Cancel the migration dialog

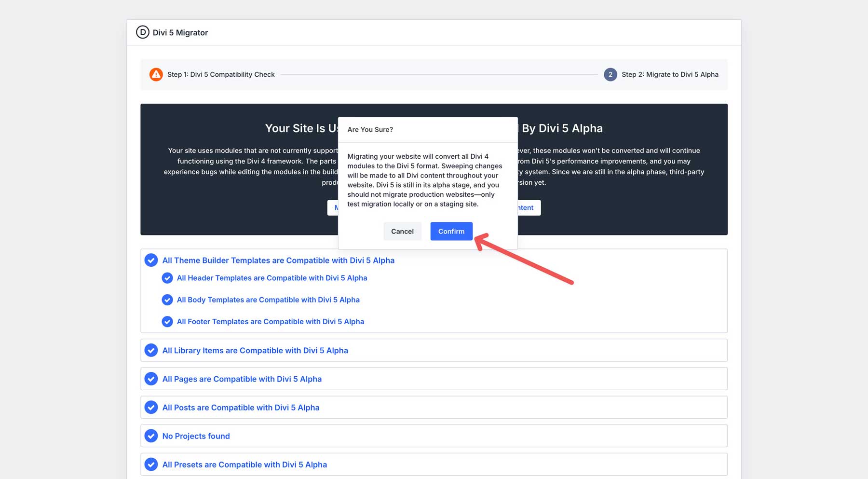[x=402, y=231]
